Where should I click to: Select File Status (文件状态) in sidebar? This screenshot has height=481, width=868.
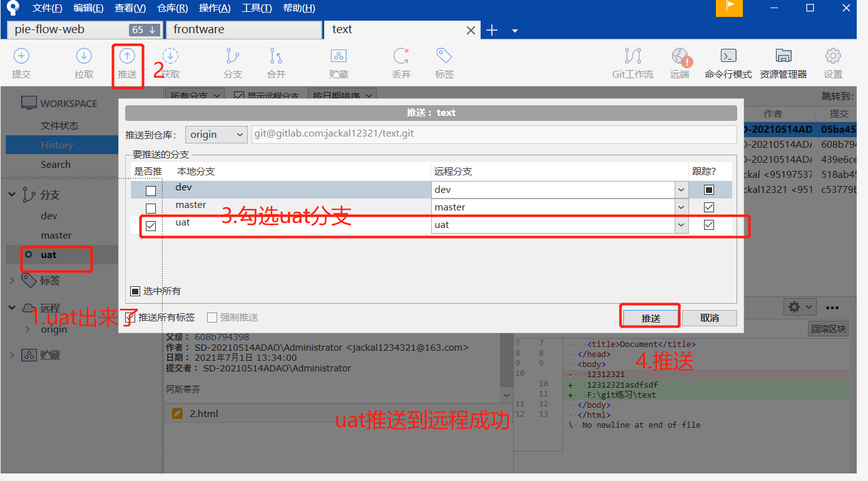59,125
